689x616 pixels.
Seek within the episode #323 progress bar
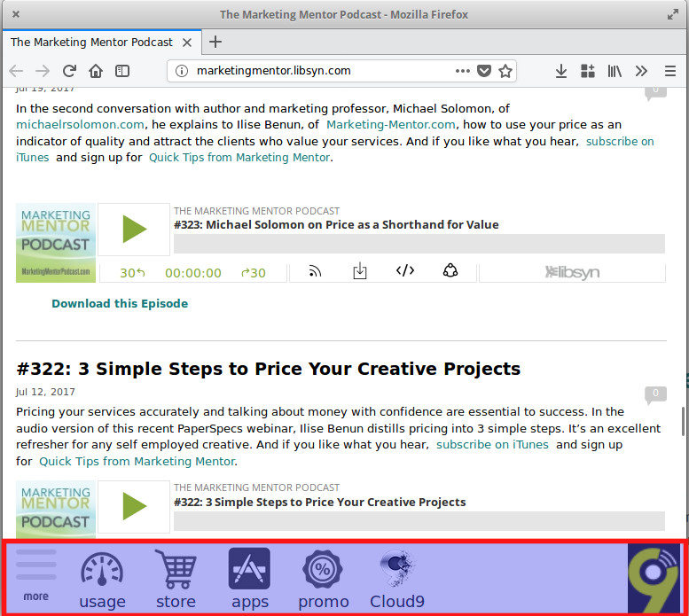click(419, 244)
